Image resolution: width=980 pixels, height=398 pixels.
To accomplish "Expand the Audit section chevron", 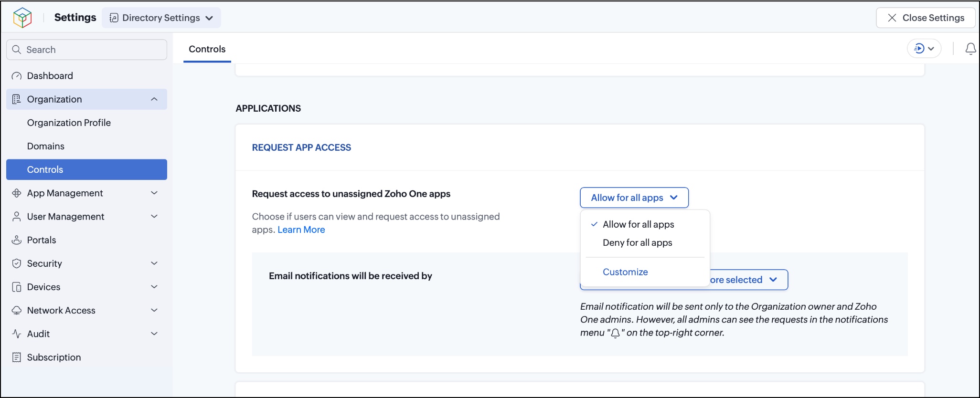I will pos(154,333).
